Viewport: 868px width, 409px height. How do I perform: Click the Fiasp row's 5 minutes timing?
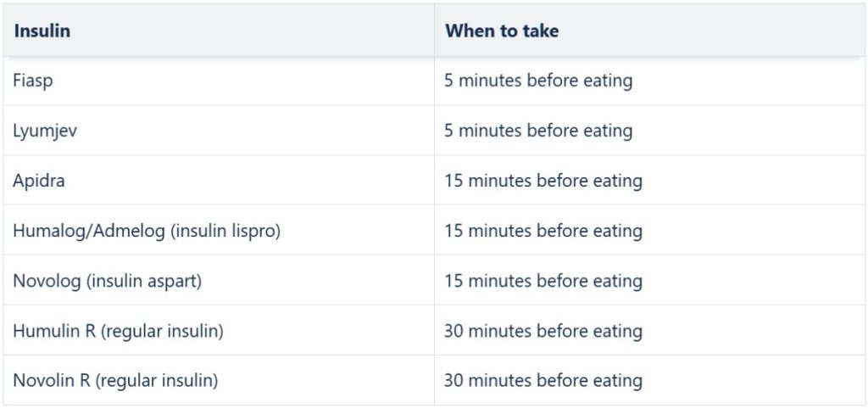pos(538,81)
